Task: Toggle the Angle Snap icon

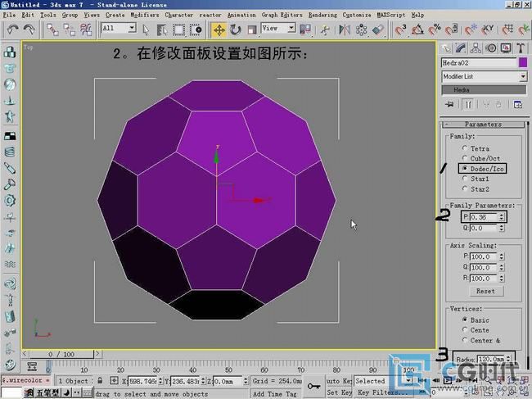Action: [417, 29]
